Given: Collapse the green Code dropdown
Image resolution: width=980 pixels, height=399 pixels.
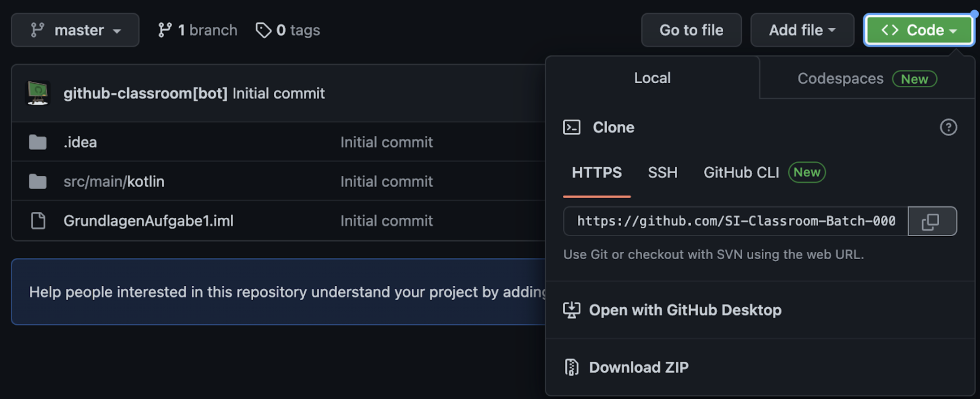Looking at the screenshot, I should tap(918, 30).
